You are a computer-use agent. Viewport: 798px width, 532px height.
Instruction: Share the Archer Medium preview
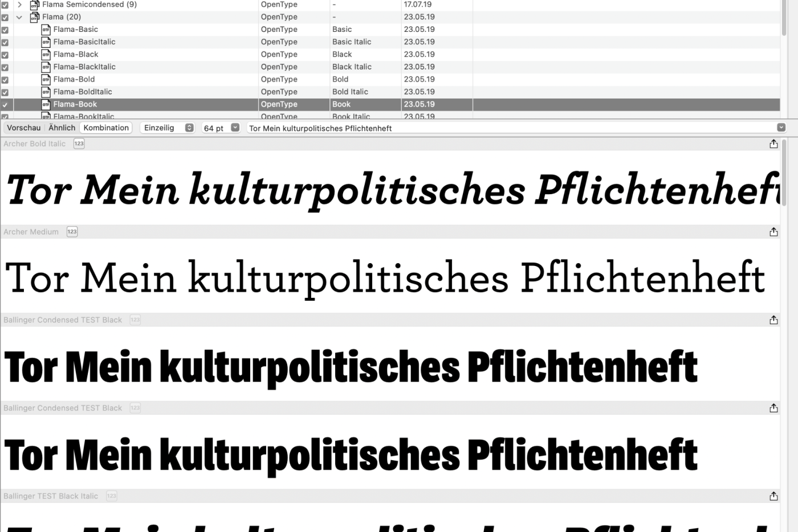(x=773, y=232)
